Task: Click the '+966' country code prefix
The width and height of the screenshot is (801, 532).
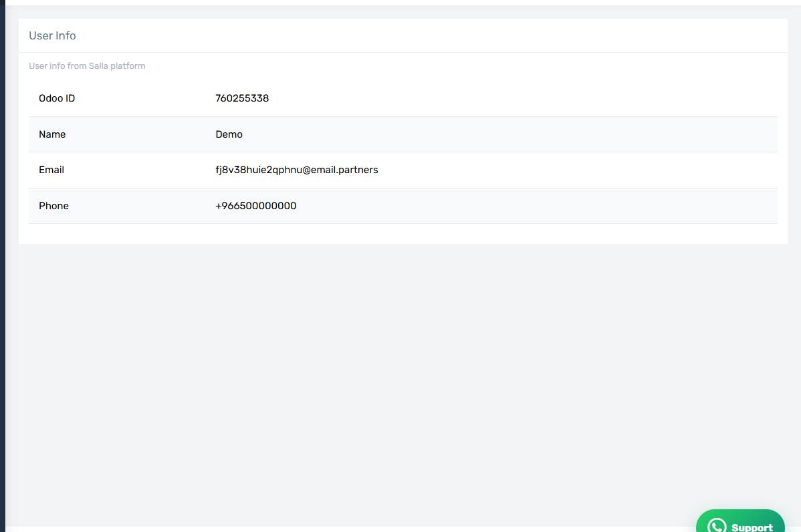Action: pyautogui.click(x=227, y=206)
